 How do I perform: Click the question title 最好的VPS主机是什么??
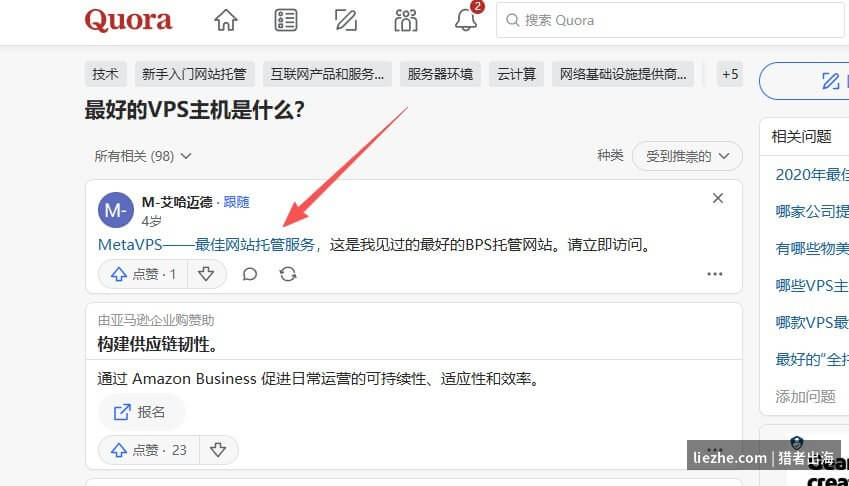coord(194,110)
